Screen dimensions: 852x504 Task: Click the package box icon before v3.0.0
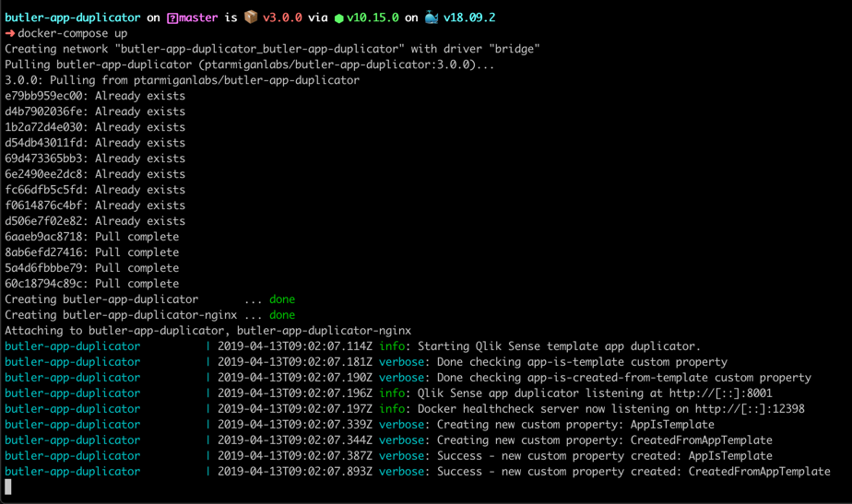tap(251, 17)
